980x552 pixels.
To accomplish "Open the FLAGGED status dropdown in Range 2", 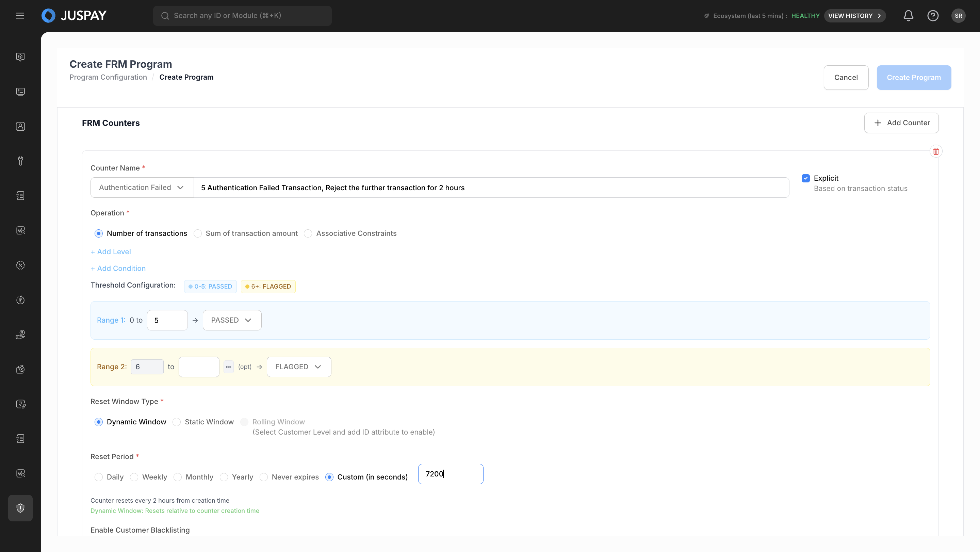I will pyautogui.click(x=299, y=367).
